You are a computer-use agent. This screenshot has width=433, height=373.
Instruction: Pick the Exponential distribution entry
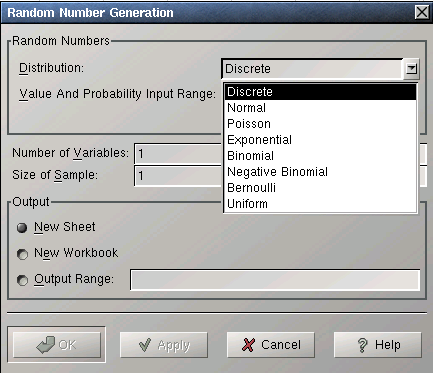coord(320,140)
